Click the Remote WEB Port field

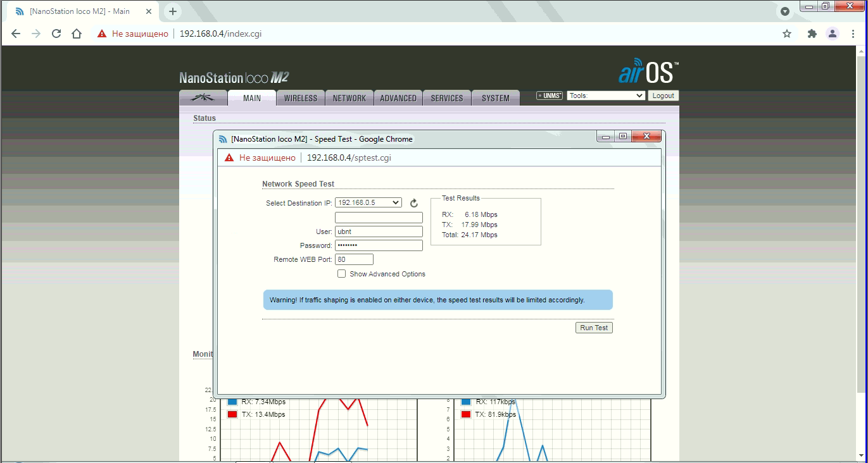[x=354, y=259]
